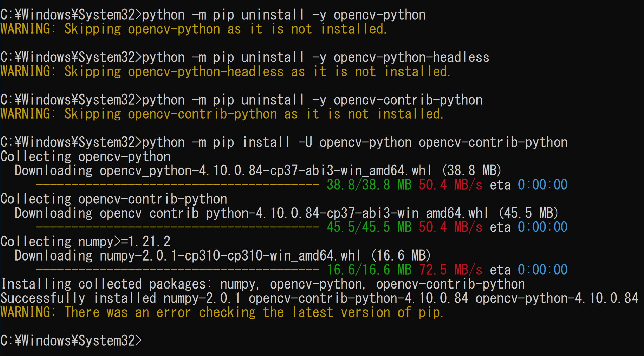
Task: Click the '38.8/38.8 MB' progress text
Action: pos(369,185)
